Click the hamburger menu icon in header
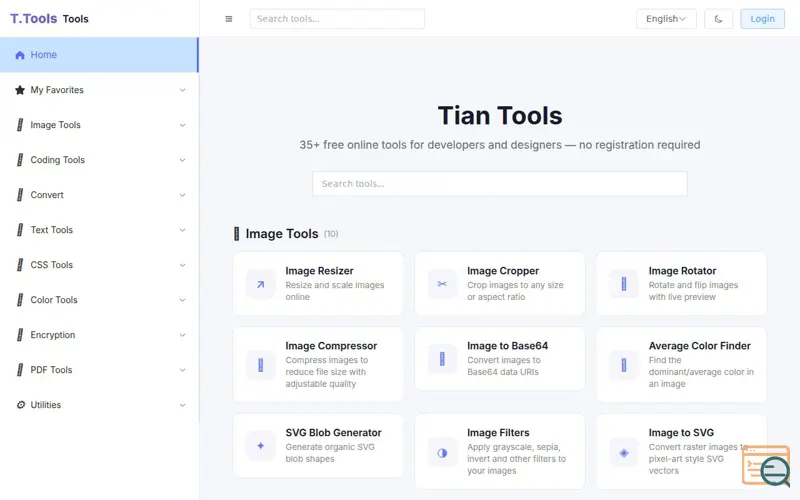 229,19
